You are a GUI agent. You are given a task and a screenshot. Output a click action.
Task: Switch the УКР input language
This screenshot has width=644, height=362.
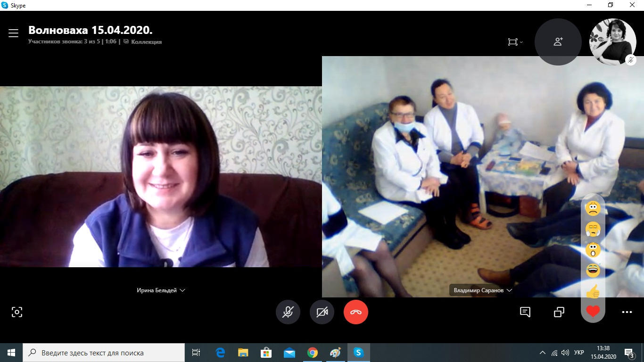(x=579, y=353)
